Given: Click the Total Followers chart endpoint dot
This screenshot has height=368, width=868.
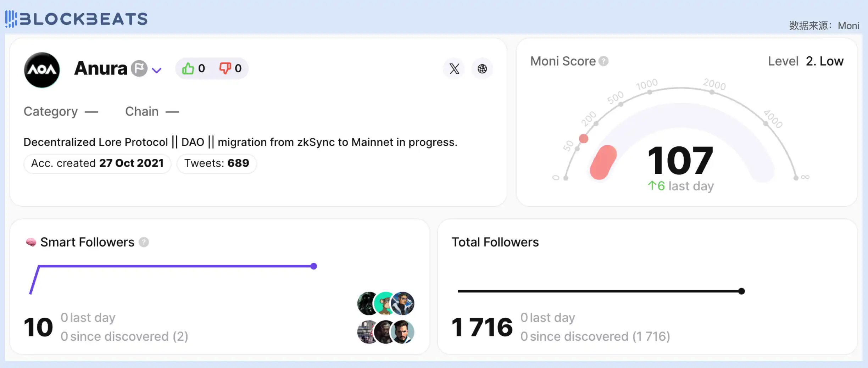Looking at the screenshot, I should tap(741, 291).
